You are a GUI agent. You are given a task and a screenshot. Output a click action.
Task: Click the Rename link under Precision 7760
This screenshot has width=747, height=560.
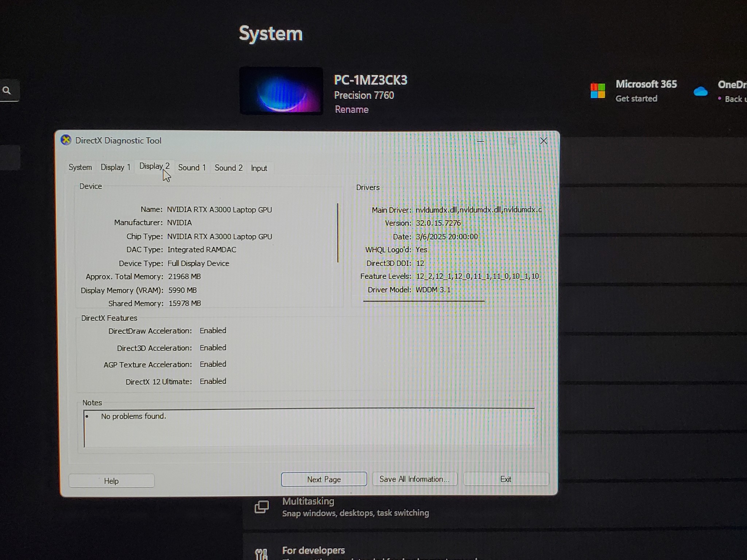pyautogui.click(x=352, y=109)
